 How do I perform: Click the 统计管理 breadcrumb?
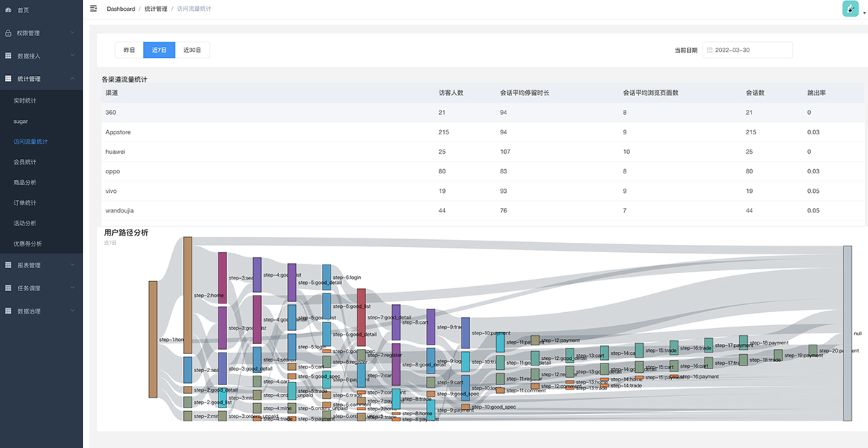point(156,9)
